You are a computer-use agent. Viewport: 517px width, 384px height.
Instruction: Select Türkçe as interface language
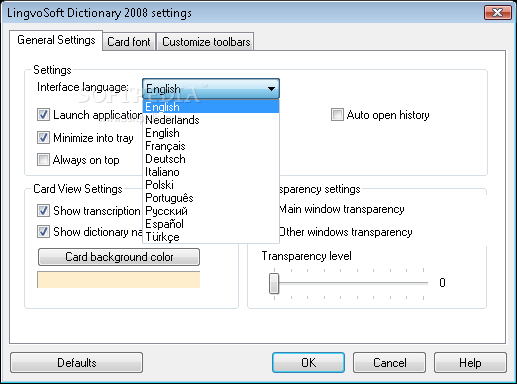click(211, 237)
